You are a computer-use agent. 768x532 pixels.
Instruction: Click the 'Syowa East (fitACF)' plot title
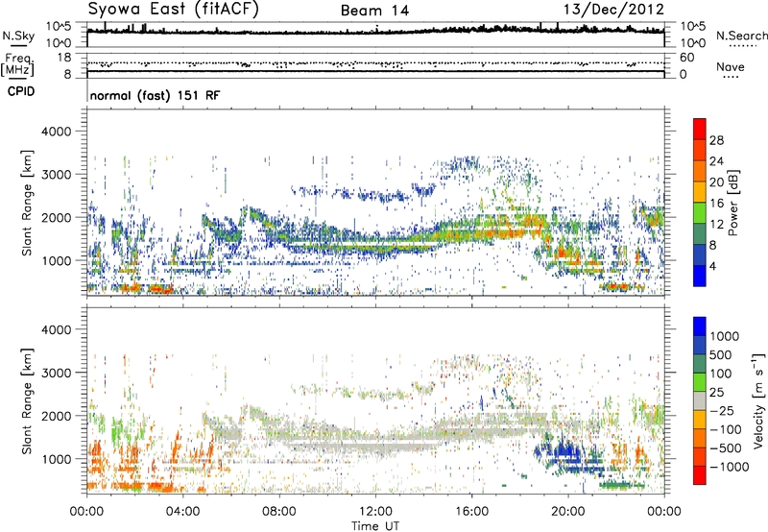pos(174,10)
